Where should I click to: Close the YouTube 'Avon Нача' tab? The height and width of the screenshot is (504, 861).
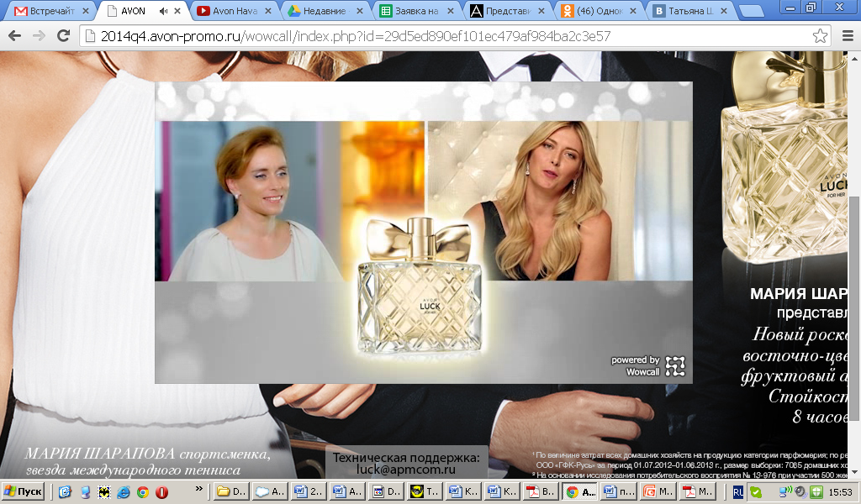[x=268, y=11]
